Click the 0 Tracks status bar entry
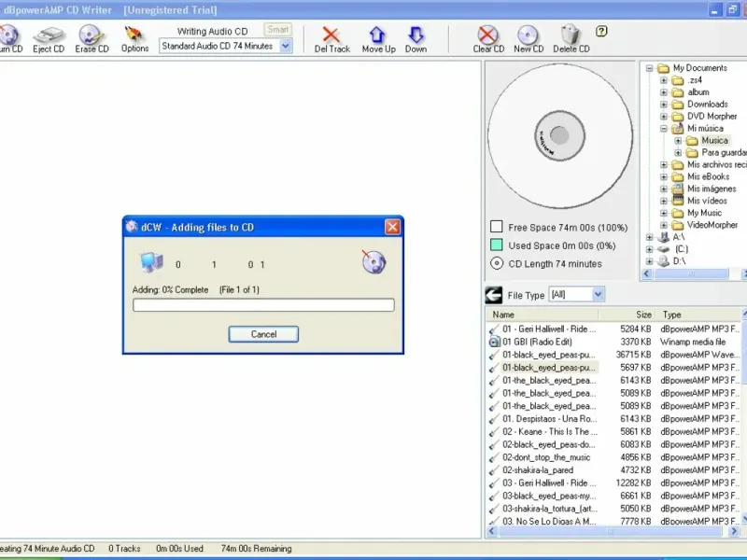Viewport: 747px width, 560px height. [124, 549]
